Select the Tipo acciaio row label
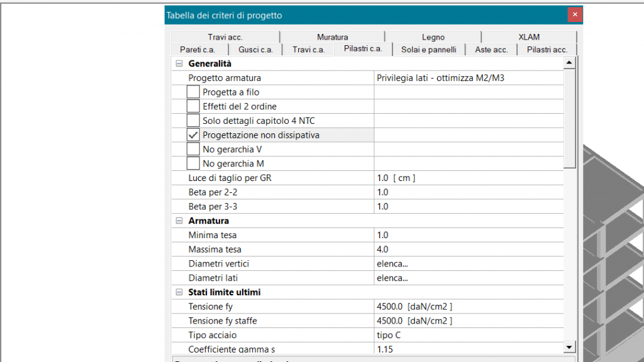Screen dimensions: 644x362 (x=213, y=335)
